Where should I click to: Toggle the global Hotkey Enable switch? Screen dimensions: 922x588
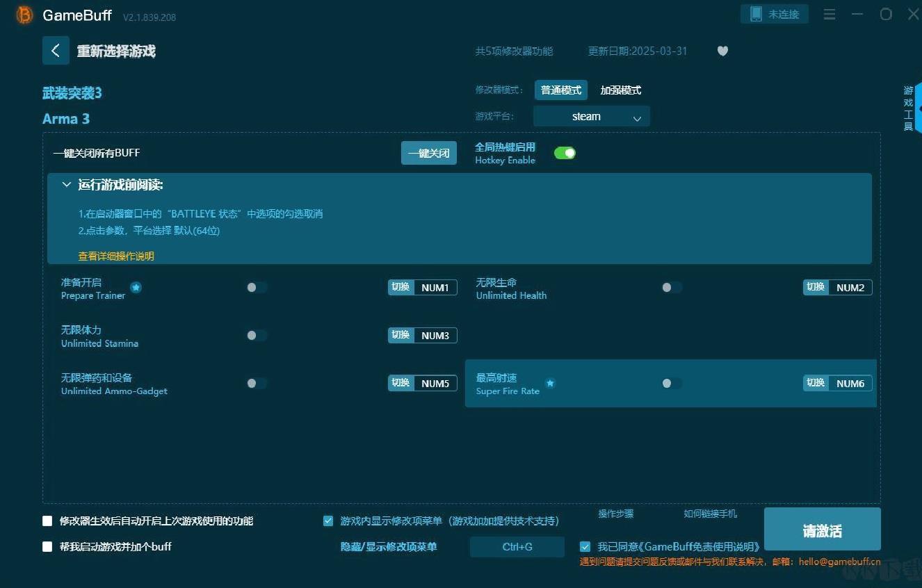click(565, 153)
